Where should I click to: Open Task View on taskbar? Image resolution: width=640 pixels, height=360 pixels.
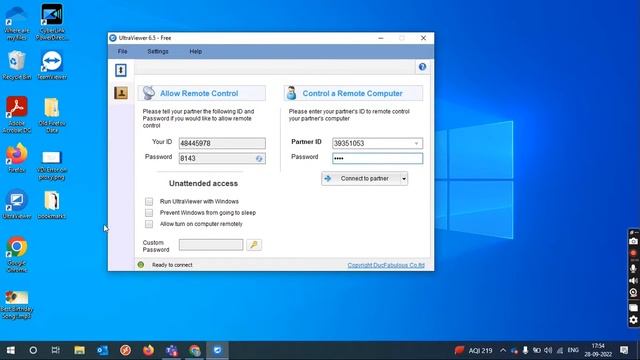56,350
